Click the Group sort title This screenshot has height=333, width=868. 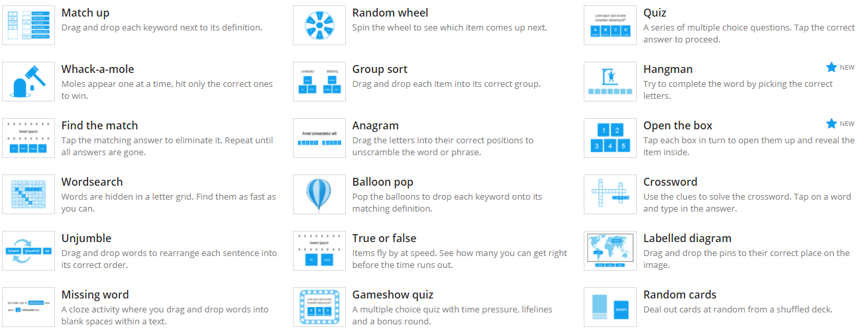(380, 69)
